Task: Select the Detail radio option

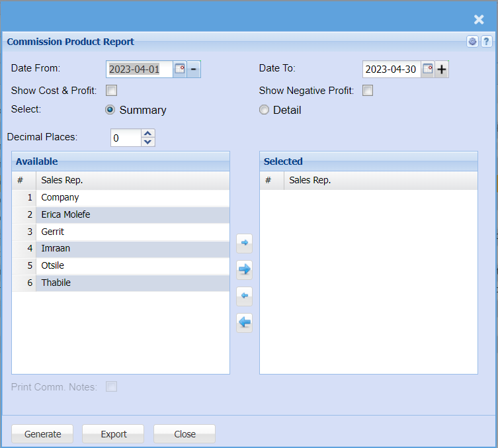Action: 265,110
